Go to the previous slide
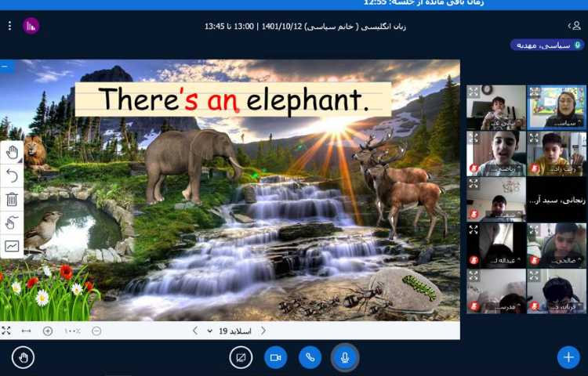 263,331
